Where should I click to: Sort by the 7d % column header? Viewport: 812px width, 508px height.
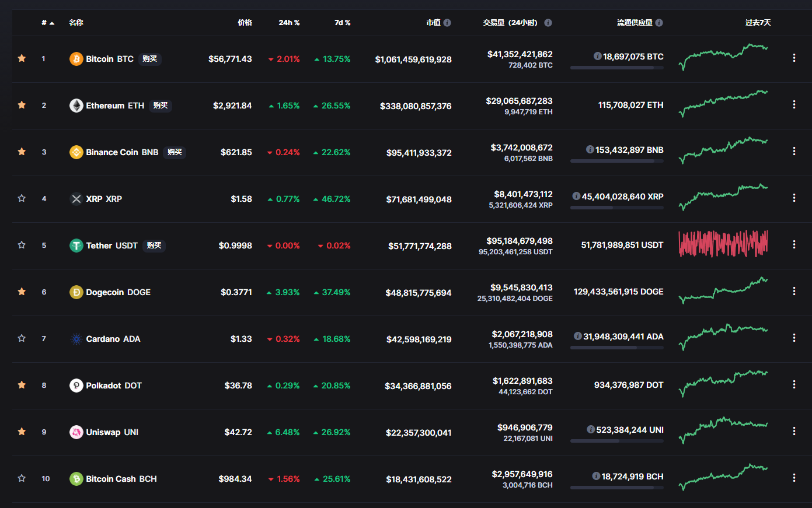(x=343, y=23)
